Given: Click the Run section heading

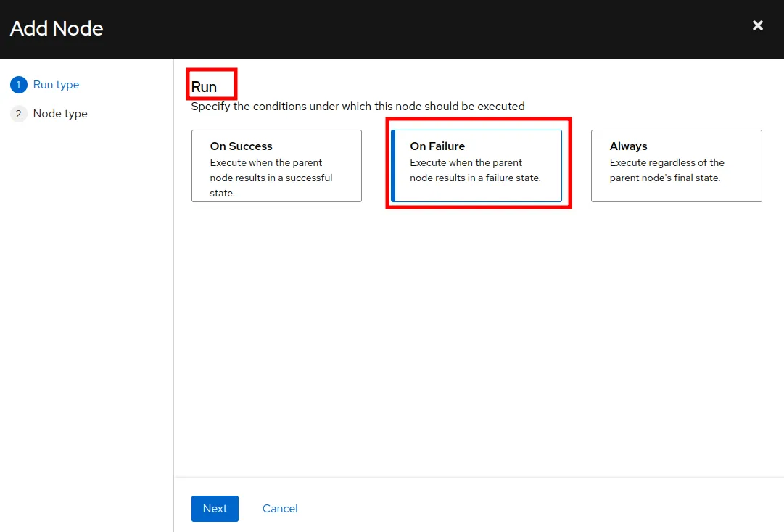Looking at the screenshot, I should click(204, 87).
